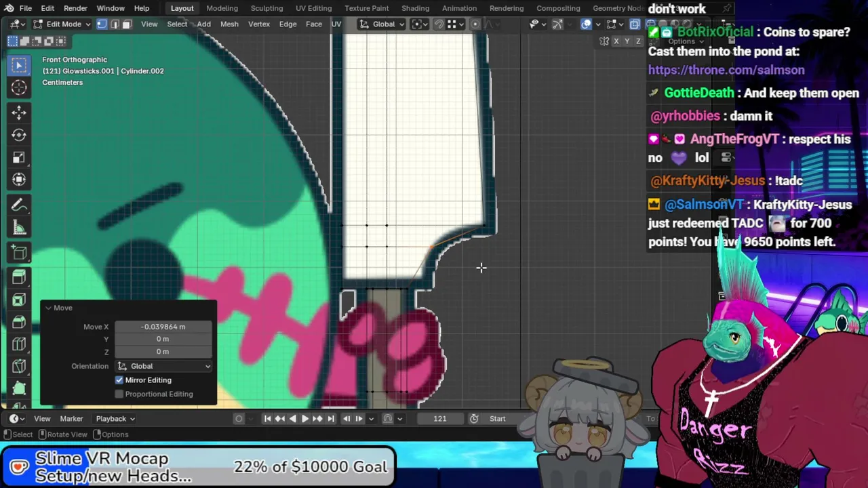Set selection mode to extend
This screenshot has height=488, width=868.
coord(25,41)
